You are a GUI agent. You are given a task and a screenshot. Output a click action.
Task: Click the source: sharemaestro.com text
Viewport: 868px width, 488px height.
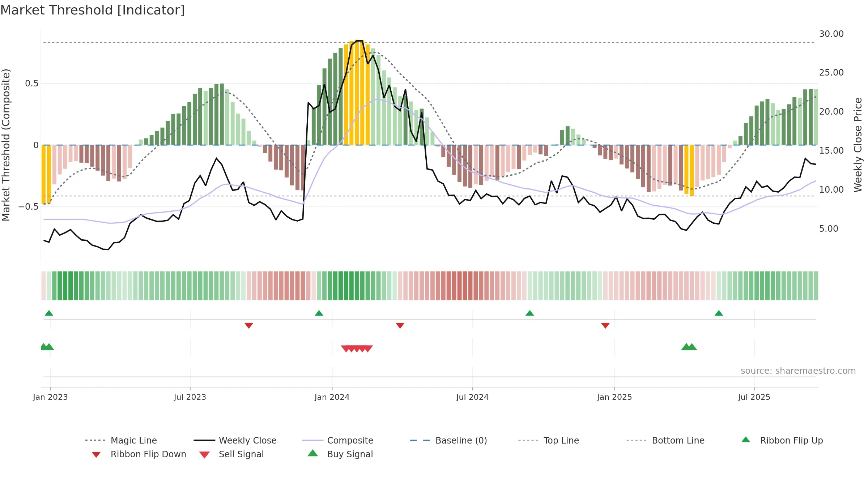click(798, 371)
